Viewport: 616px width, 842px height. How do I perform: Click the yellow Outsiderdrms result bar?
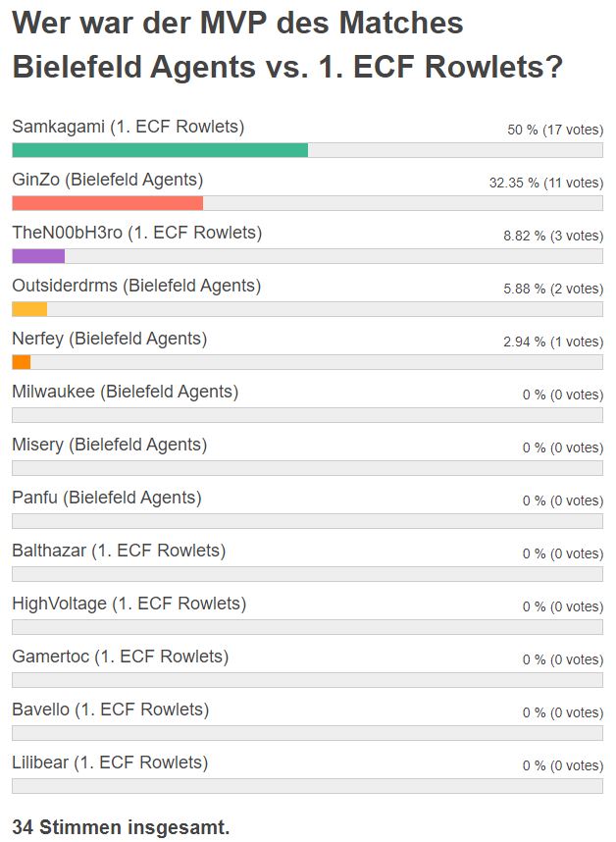pyautogui.click(x=29, y=309)
